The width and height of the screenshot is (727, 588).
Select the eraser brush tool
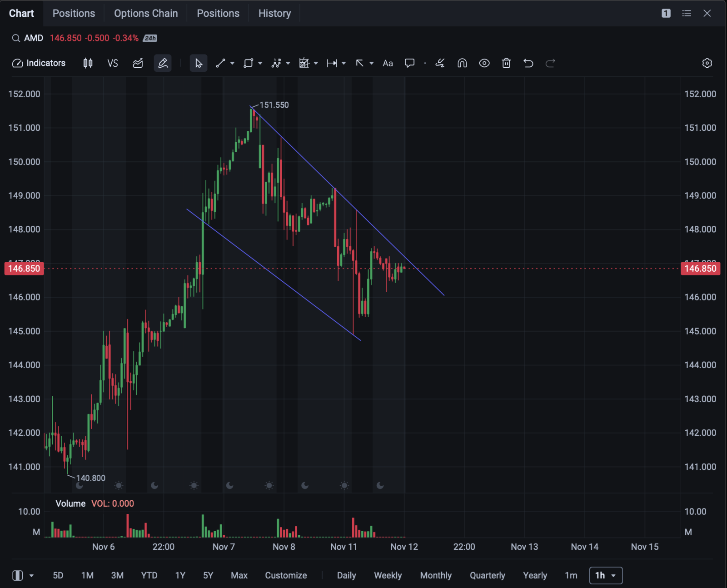point(440,63)
